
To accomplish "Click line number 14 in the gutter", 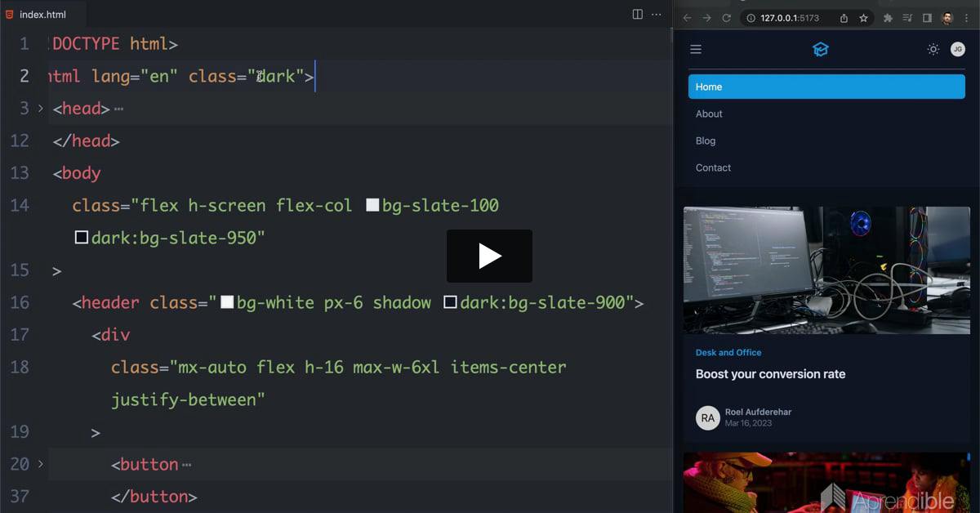I will point(20,205).
